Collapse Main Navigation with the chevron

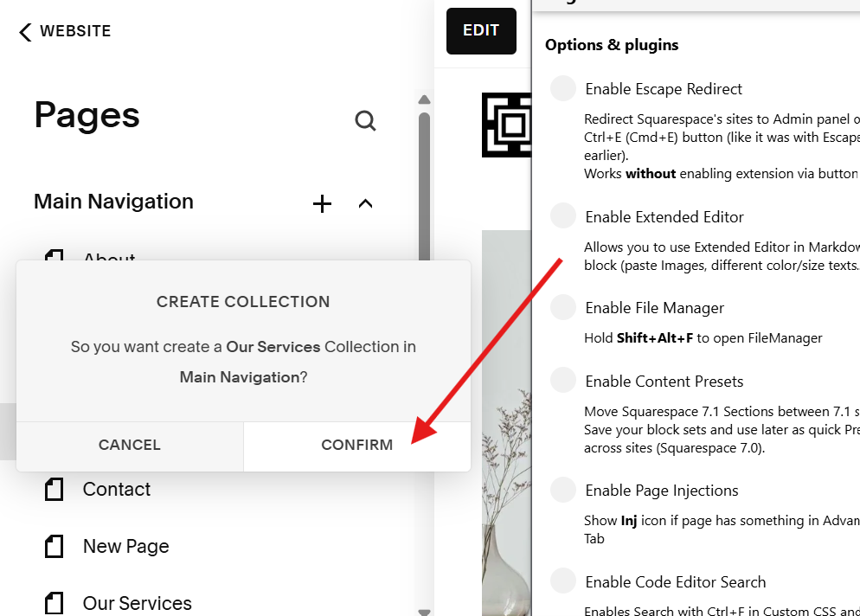365,203
